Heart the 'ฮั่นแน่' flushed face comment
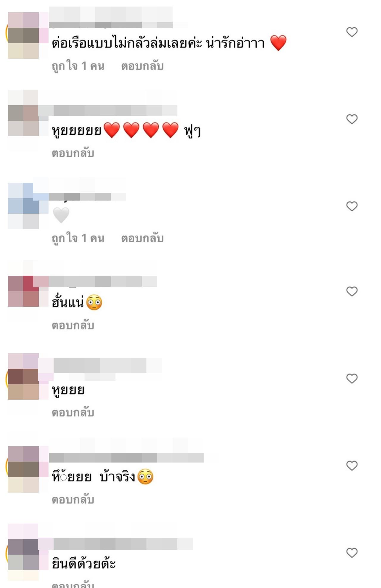Viewport: 381px width, 588px height. 352,291
